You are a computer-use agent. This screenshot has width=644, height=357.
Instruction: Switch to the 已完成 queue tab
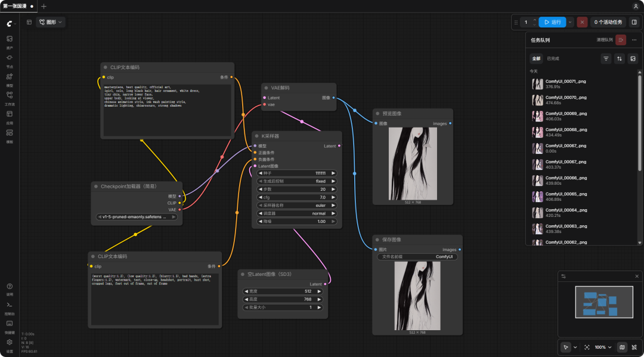[553, 58]
